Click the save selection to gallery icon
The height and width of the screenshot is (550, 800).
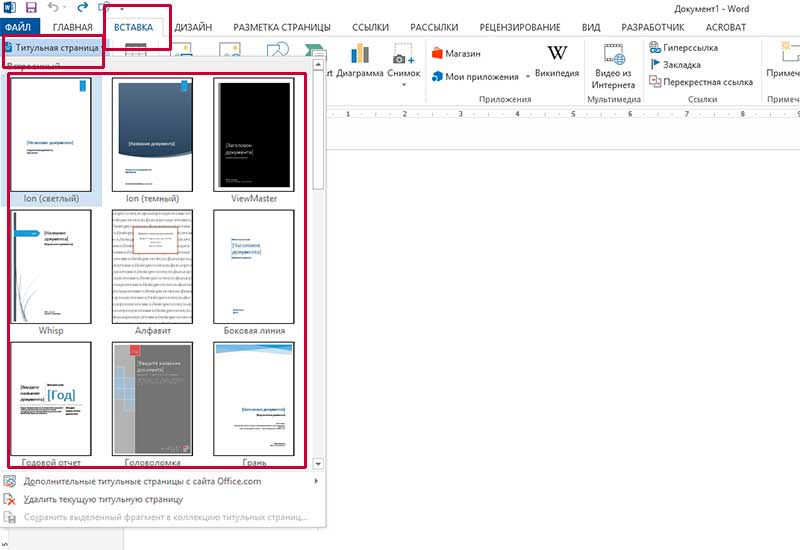pyautogui.click(x=10, y=517)
